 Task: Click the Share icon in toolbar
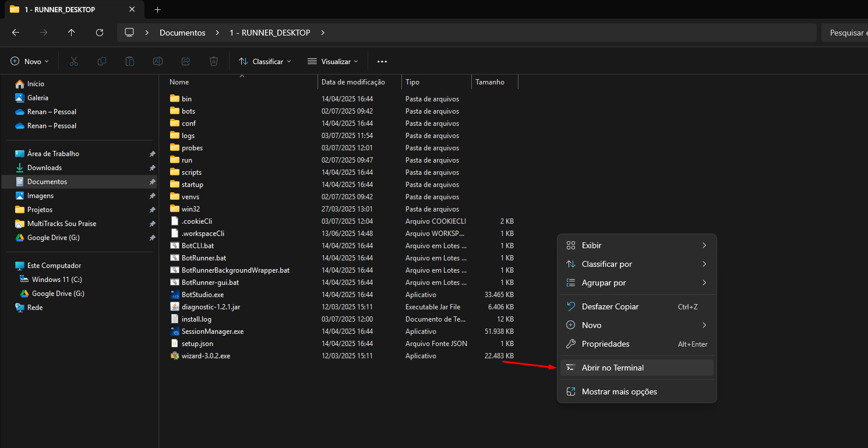point(186,61)
